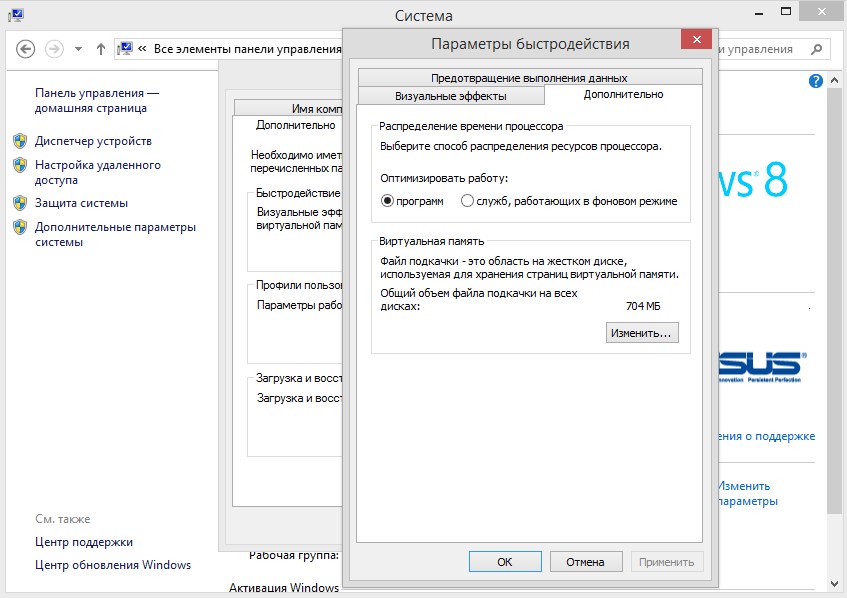The height and width of the screenshot is (598, 847).
Task: Click the search magnifier icon
Action: [x=816, y=49]
